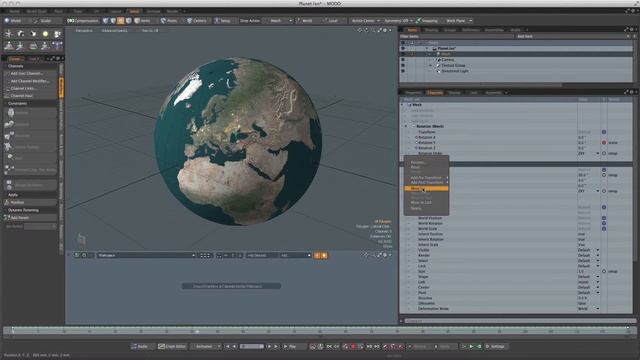Screen dimensions: 640x360
Task: Choose Add Pre Transform in context menu
Action: click(x=426, y=178)
